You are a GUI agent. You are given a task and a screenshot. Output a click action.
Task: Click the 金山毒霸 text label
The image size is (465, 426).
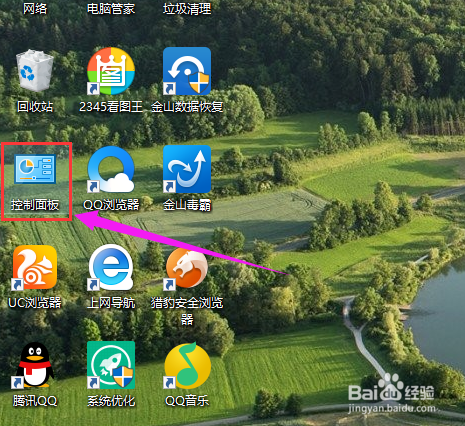(187, 205)
